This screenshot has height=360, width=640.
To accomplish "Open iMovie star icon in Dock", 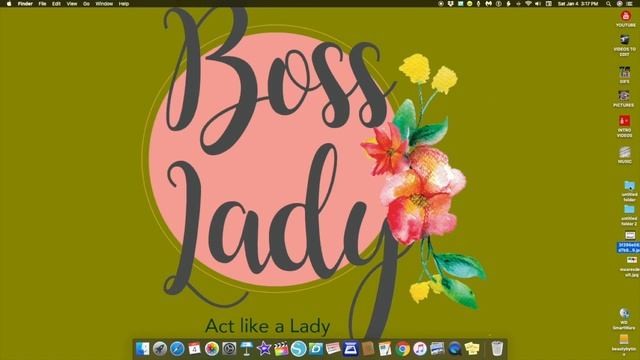I will tap(264, 349).
